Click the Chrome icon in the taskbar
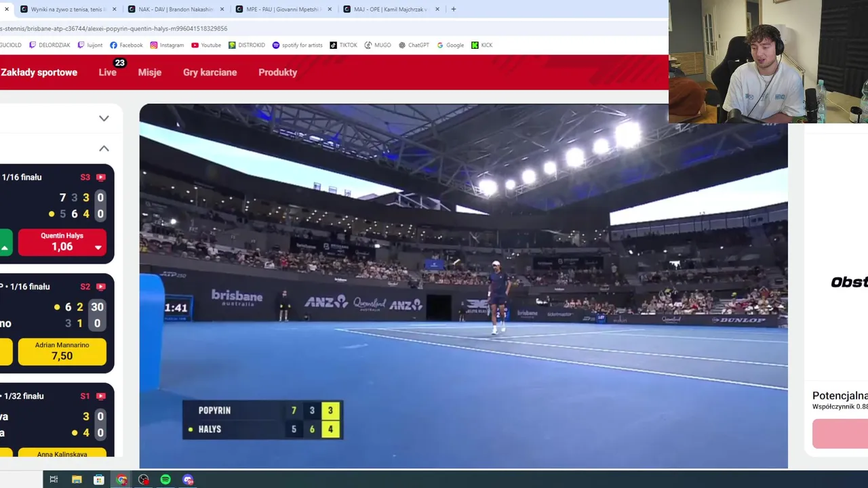This screenshot has height=488, width=868. pos(121,479)
